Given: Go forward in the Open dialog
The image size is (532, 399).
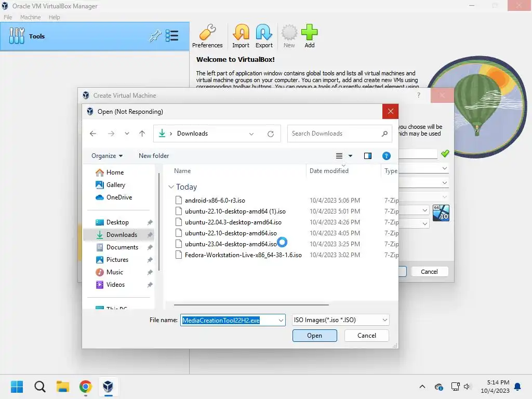Looking at the screenshot, I should pos(111,134).
